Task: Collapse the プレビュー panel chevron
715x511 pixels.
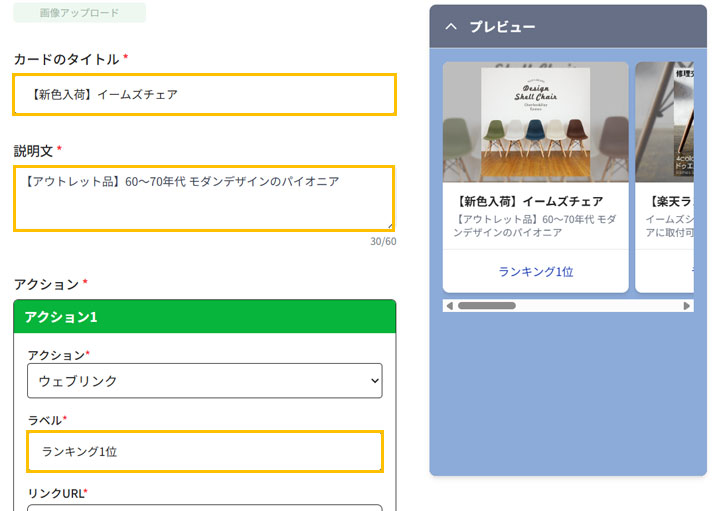Action: [451, 27]
